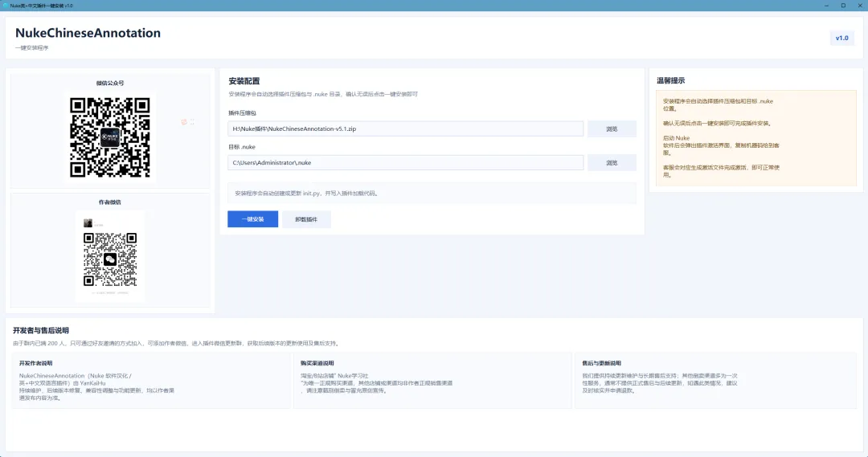Image resolution: width=868 pixels, height=457 pixels.
Task: Click the blue 一键安装 button
Action: pyautogui.click(x=252, y=219)
